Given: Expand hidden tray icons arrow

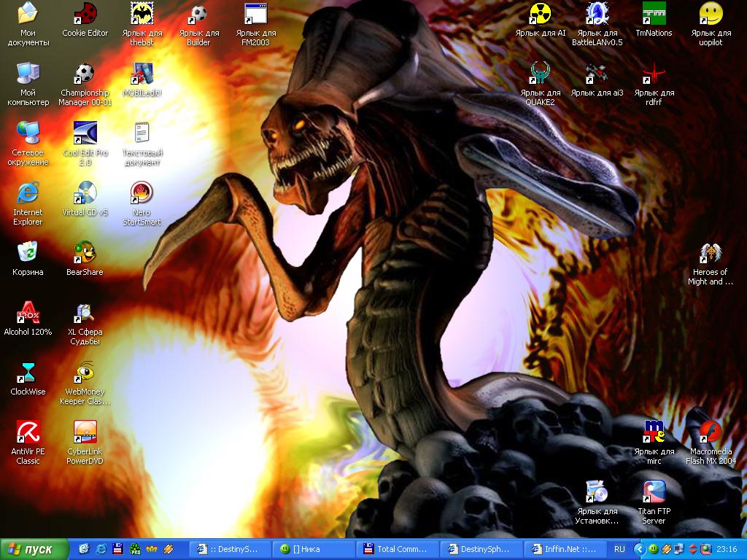Looking at the screenshot, I should (x=639, y=550).
